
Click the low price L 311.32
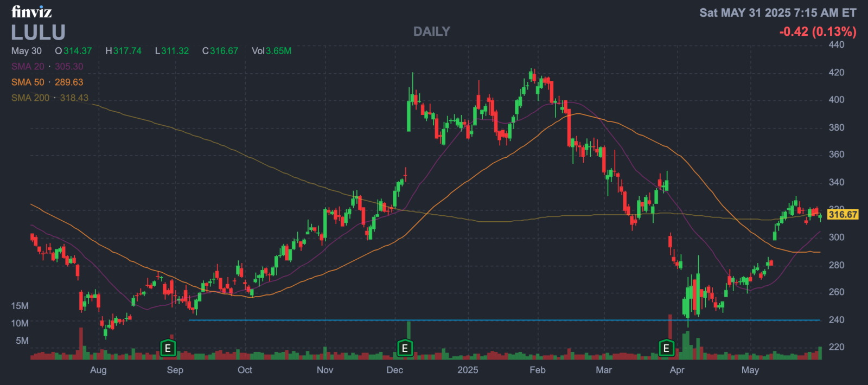click(172, 50)
